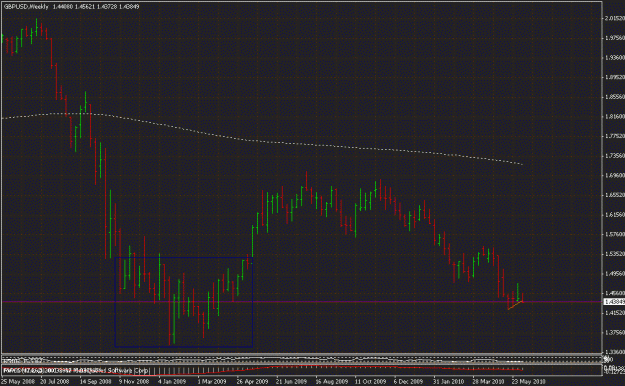Image resolution: width=625 pixels, height=386 pixels.
Task: Click the 9 Nov 2008 date label
Action: (134, 382)
